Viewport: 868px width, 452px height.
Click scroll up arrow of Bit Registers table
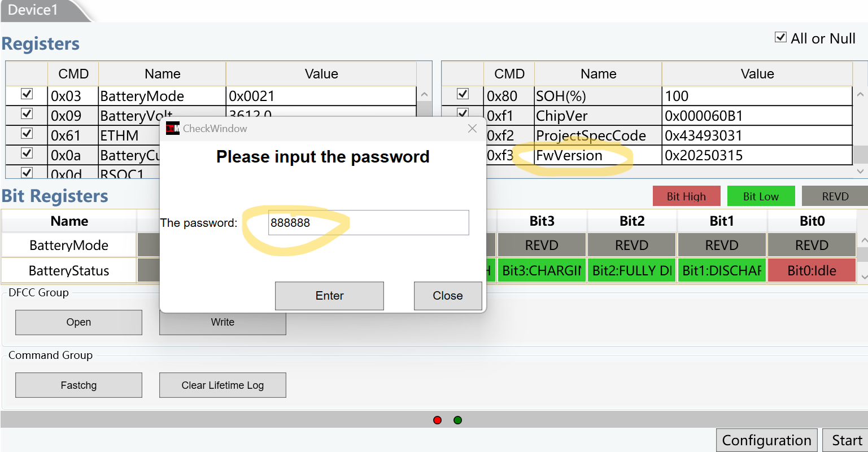(x=863, y=241)
